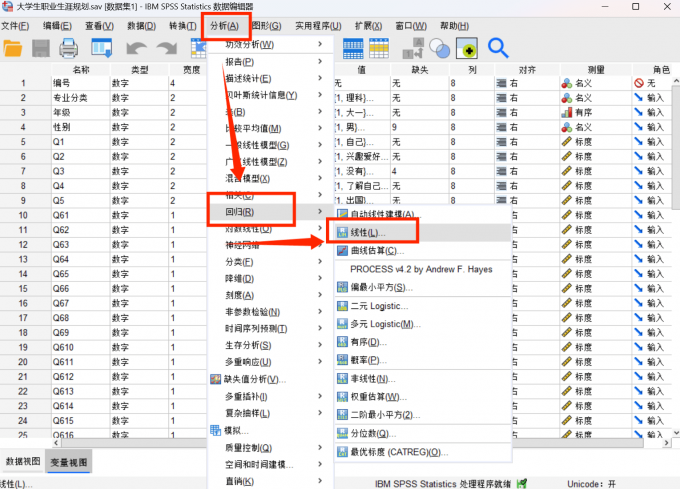This screenshot has width=680, height=489.
Task: Choose PROCESS v4.2 by Andrew F. Hayes
Action: click(423, 269)
